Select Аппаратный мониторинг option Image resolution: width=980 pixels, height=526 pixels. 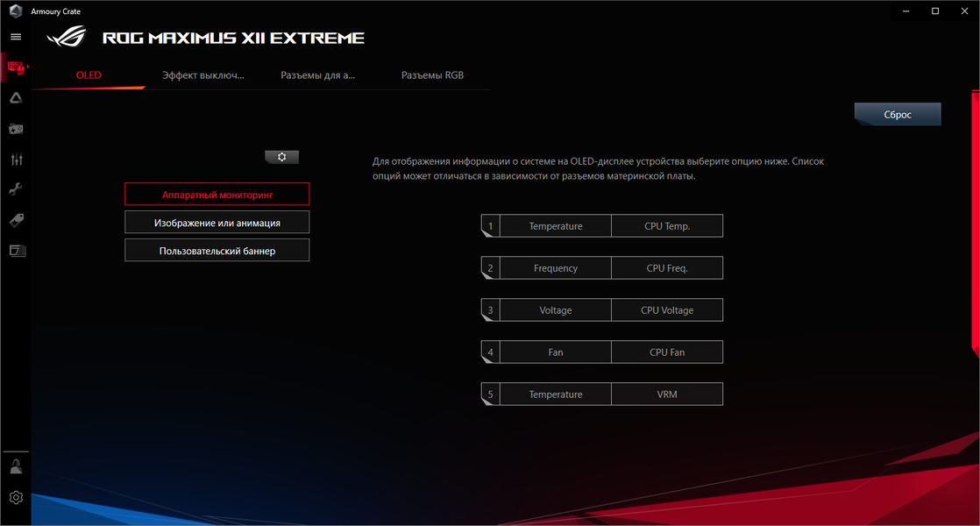[217, 195]
